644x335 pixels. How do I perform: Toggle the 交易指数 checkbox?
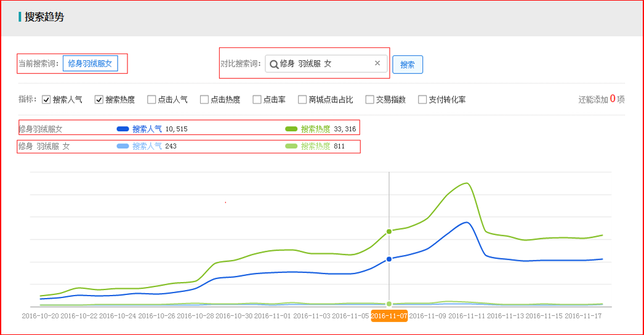(x=369, y=100)
